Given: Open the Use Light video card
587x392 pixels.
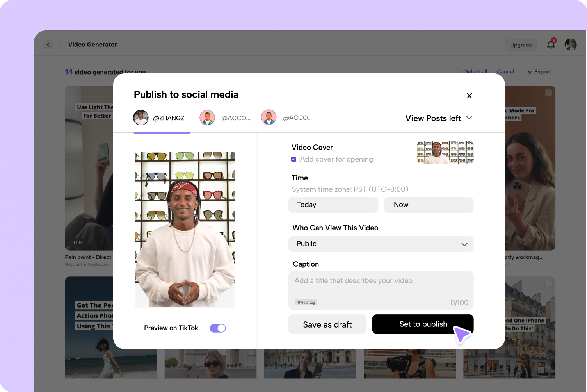Looking at the screenshot, I should coord(89,168).
